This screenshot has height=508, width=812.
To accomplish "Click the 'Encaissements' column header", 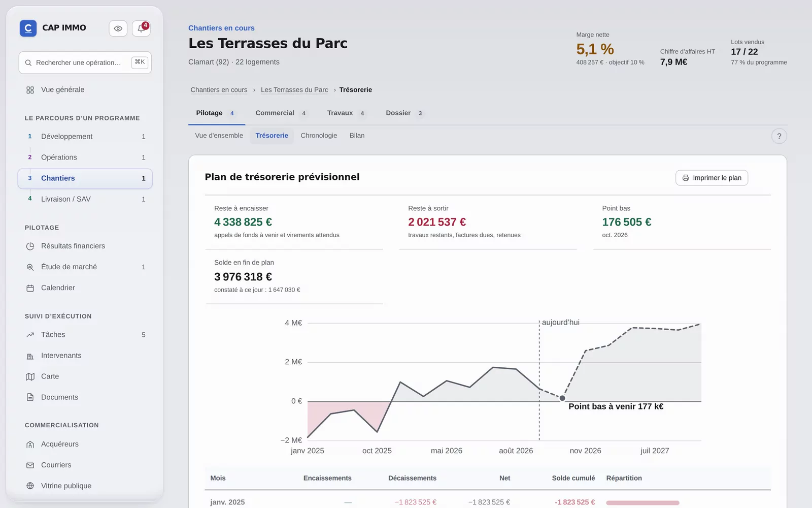I will tap(327, 478).
